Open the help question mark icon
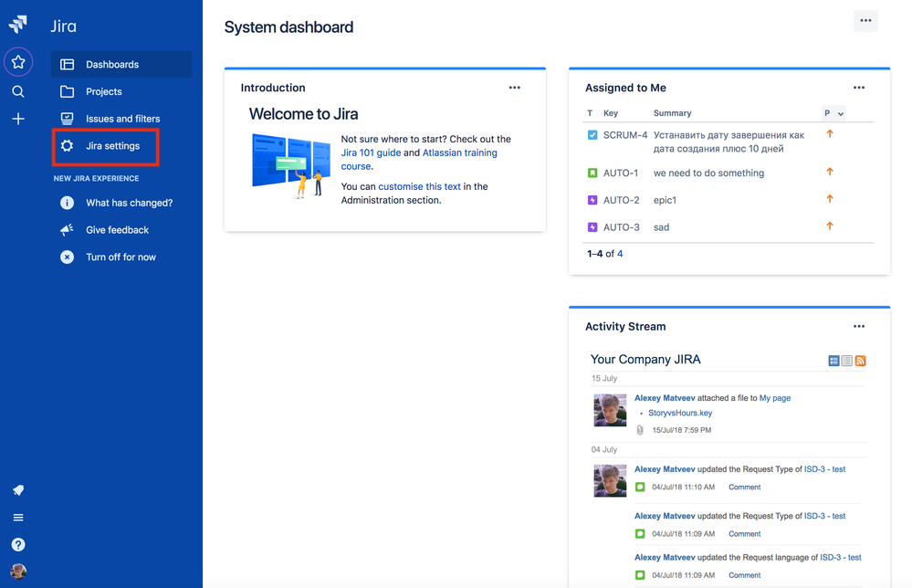The image size is (912, 588). tap(18, 544)
